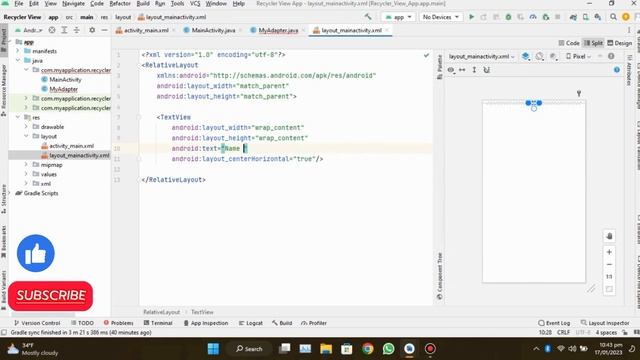
Task: Switch editor to Code view
Action: 569,43
